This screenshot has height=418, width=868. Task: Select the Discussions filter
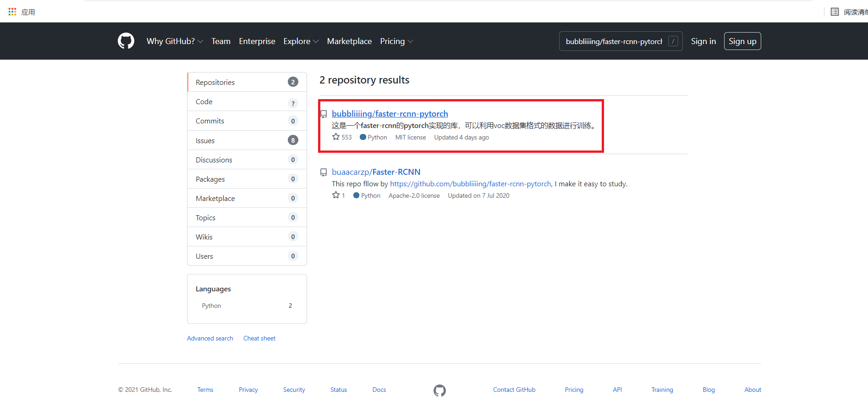(x=247, y=160)
